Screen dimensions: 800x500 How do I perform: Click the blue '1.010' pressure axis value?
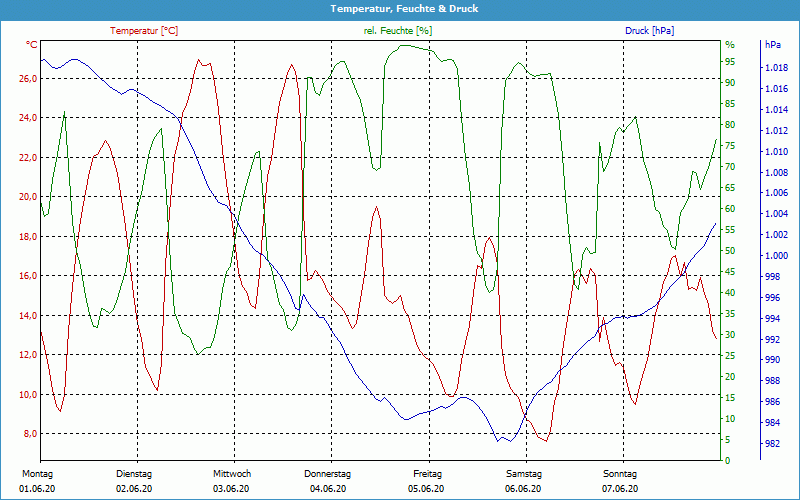point(777,152)
